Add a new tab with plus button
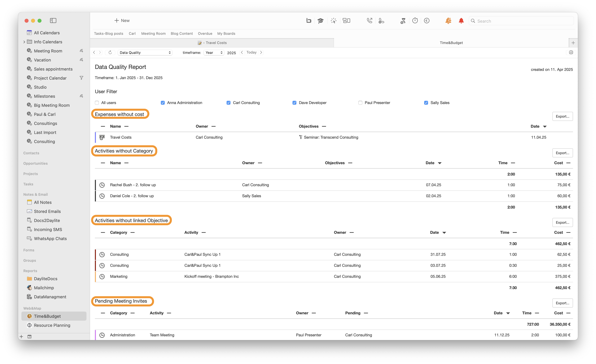The width and height of the screenshot is (596, 364). coord(573,43)
